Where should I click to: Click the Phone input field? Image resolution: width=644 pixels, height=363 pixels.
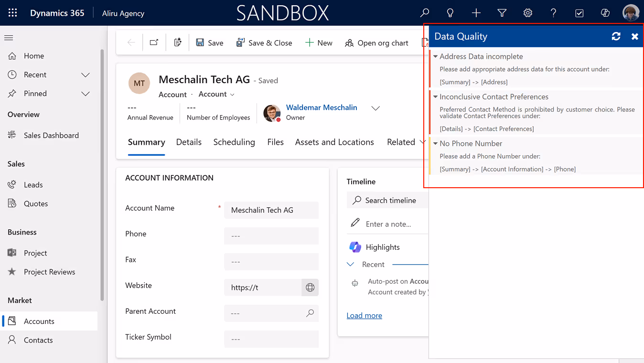(x=271, y=236)
